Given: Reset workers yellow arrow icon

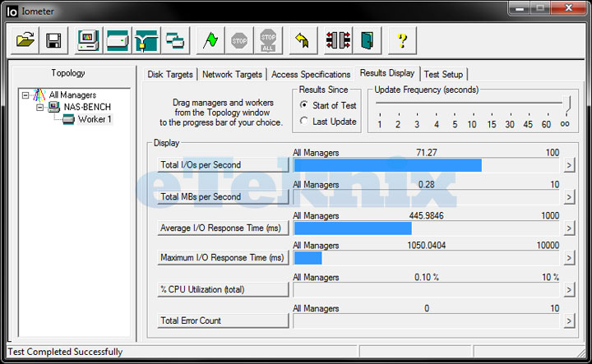Looking at the screenshot, I should [303, 40].
